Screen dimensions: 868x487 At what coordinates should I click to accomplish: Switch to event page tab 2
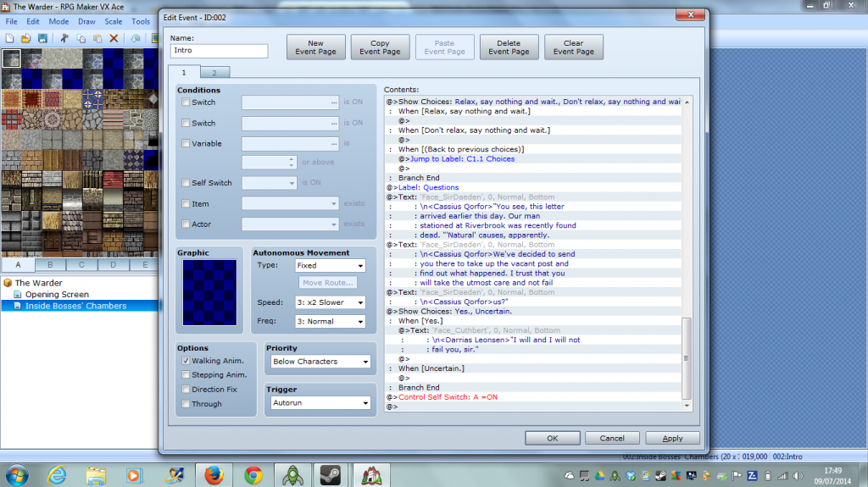214,73
